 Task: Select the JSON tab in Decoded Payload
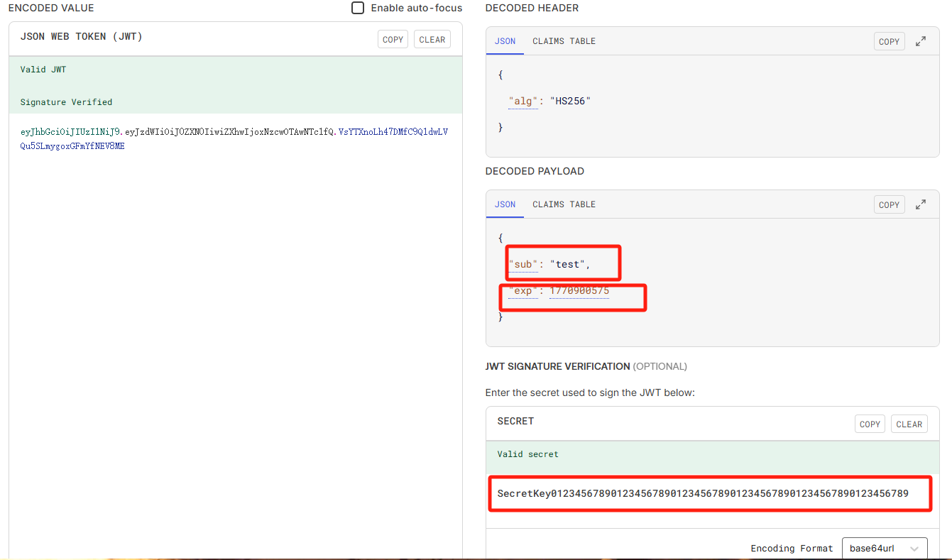click(x=505, y=204)
